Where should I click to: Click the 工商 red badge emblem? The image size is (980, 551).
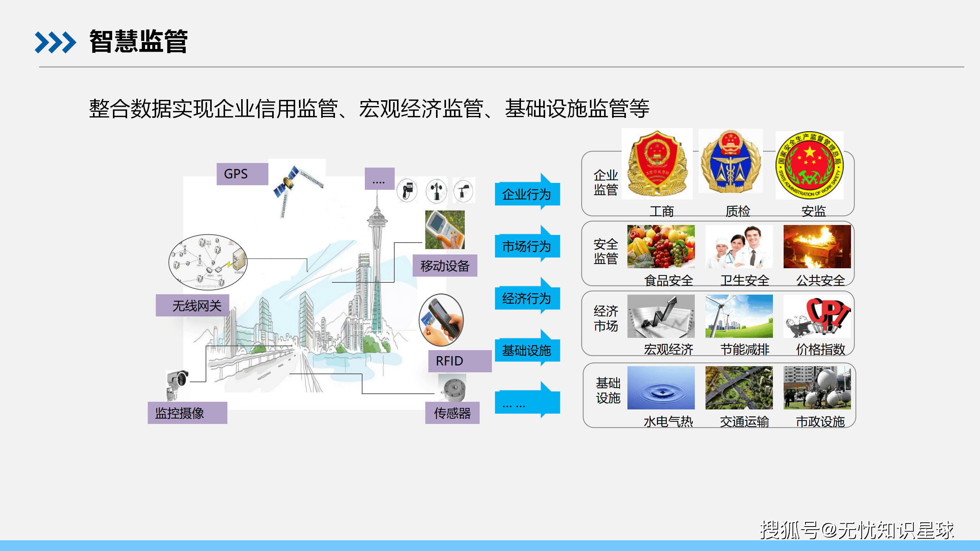[657, 164]
